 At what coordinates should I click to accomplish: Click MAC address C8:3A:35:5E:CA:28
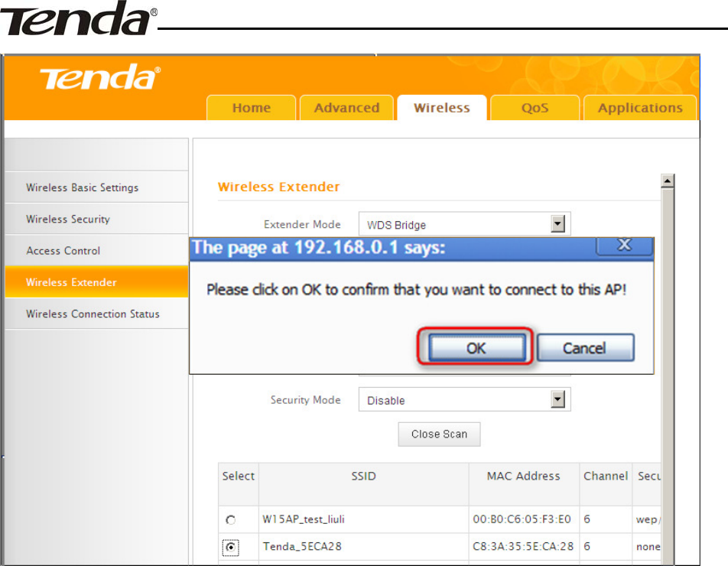pos(523,547)
